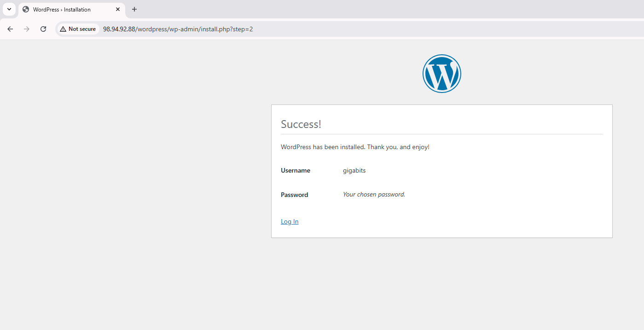
Task: Close the WordPress Installation tab
Action: point(118,9)
